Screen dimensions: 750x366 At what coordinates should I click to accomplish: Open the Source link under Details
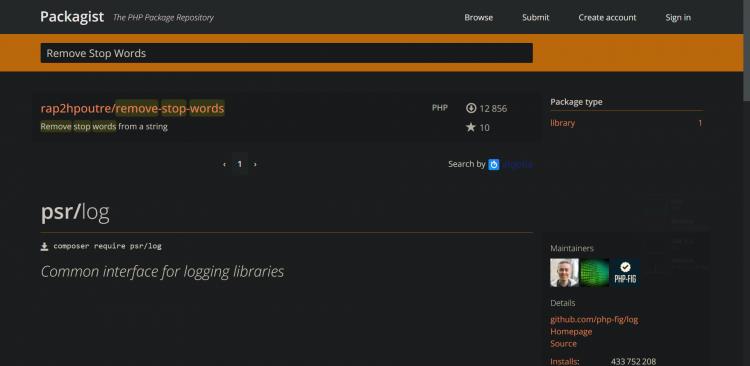563,344
